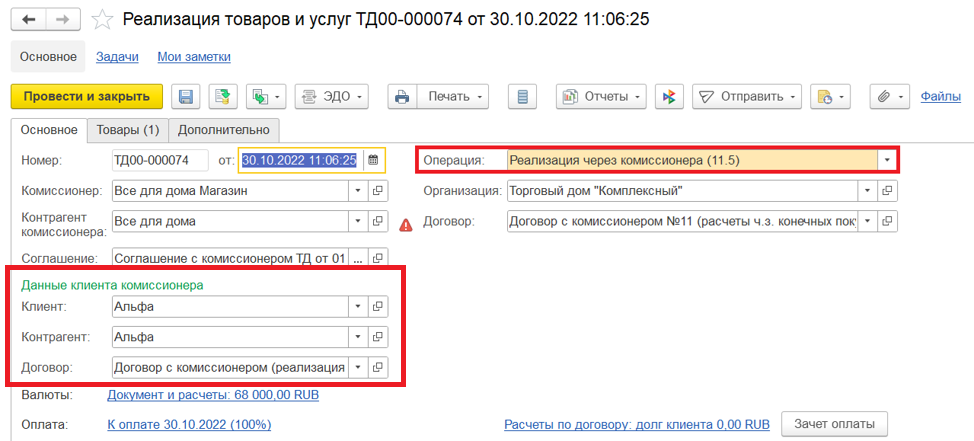This screenshot has height=441, width=974.
Task: Open client Договор record icon
Action: click(x=378, y=368)
